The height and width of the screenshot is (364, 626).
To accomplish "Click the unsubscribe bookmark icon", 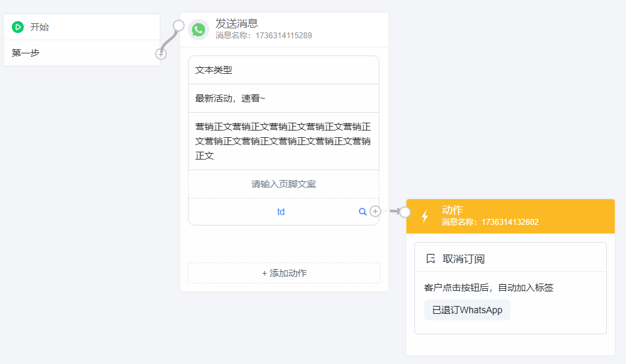I will [x=430, y=258].
